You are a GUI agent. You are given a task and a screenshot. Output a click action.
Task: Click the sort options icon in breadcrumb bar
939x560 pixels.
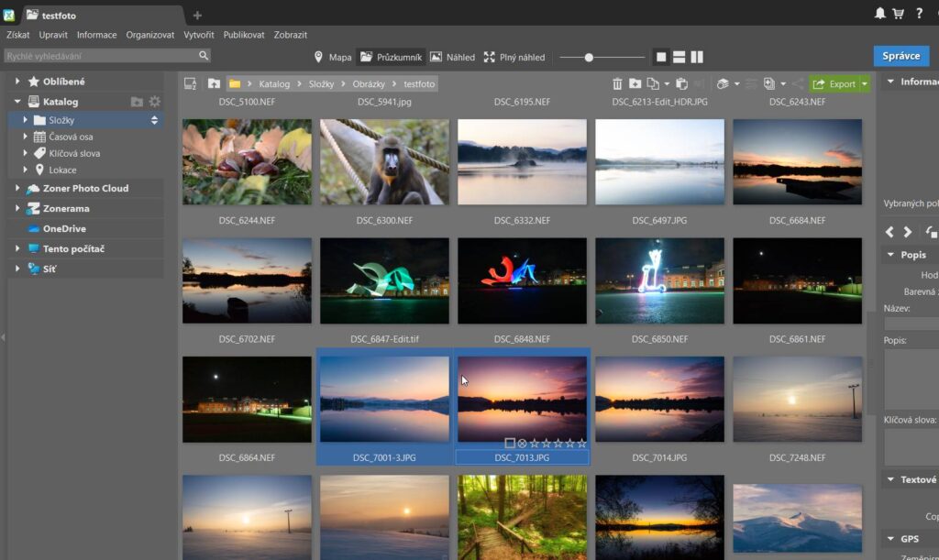[x=191, y=83]
